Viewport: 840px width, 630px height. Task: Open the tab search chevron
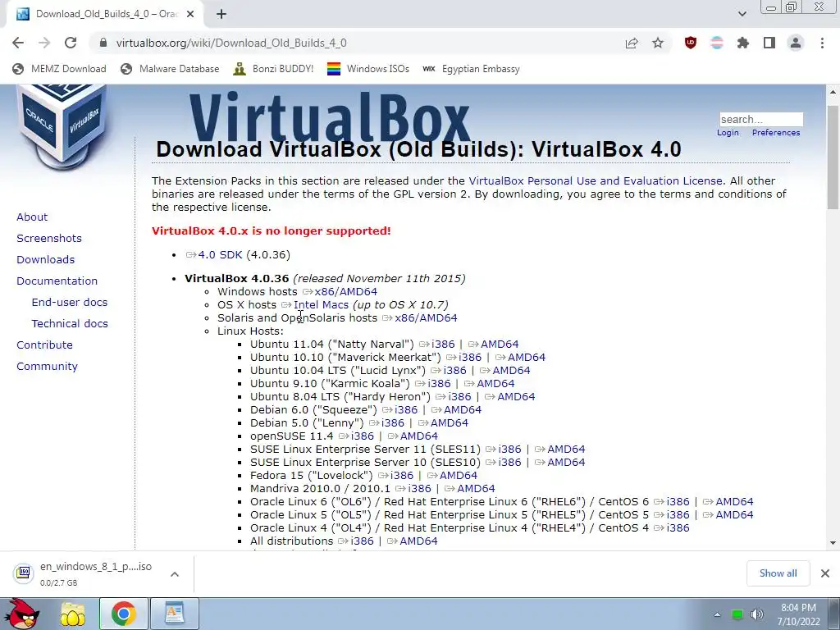pos(742,14)
